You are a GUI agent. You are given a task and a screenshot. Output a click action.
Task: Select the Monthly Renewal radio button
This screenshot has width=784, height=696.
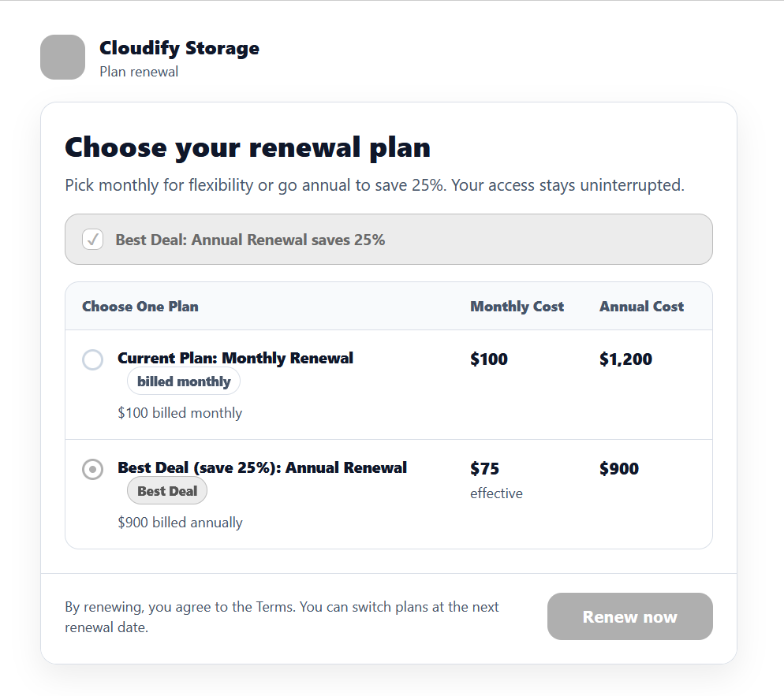pyautogui.click(x=93, y=359)
